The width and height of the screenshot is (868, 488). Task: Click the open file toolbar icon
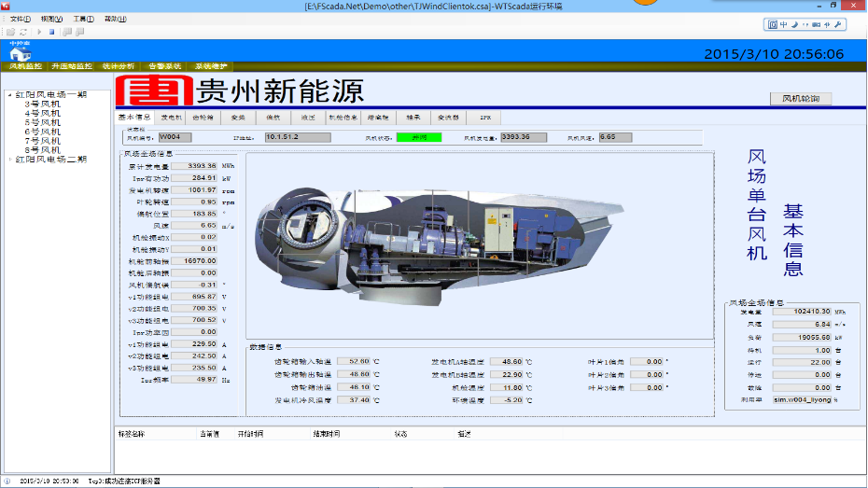click(x=10, y=32)
